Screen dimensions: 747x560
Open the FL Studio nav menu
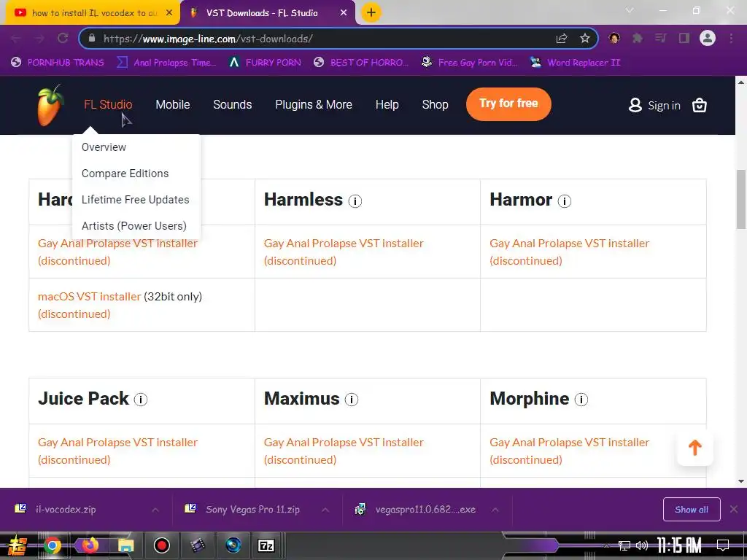pos(108,104)
